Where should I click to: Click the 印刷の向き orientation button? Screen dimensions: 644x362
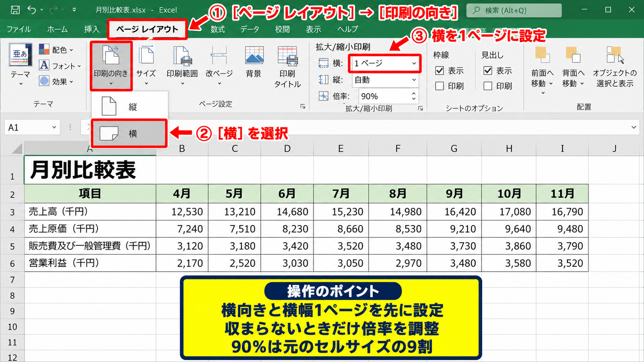click(111, 66)
